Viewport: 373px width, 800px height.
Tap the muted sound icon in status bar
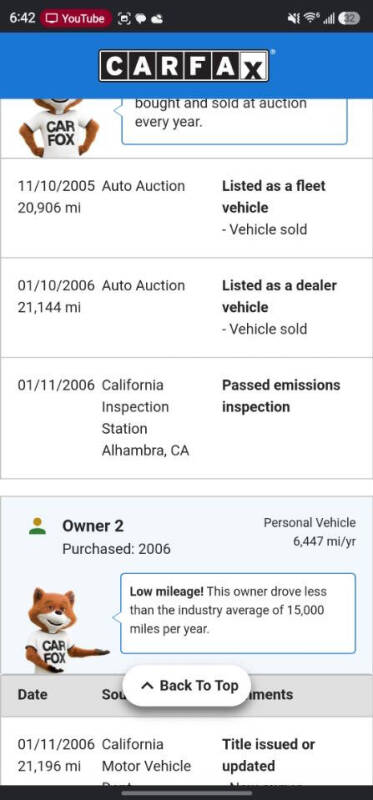tap(294, 18)
